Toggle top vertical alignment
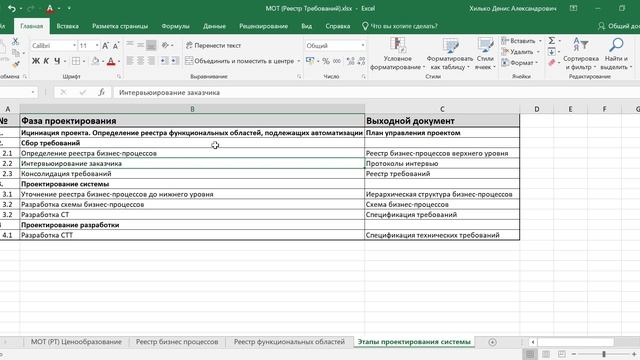 click(x=130, y=45)
